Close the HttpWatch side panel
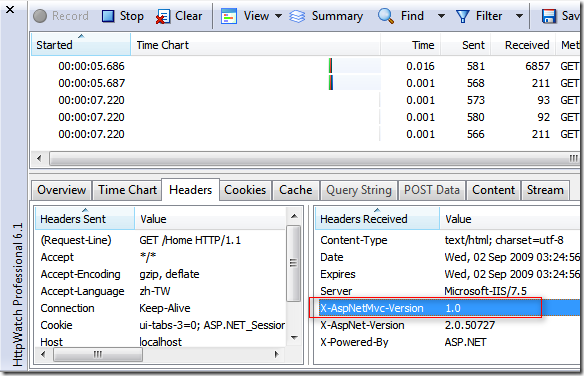The width and height of the screenshot is (584, 376). click(10, 9)
